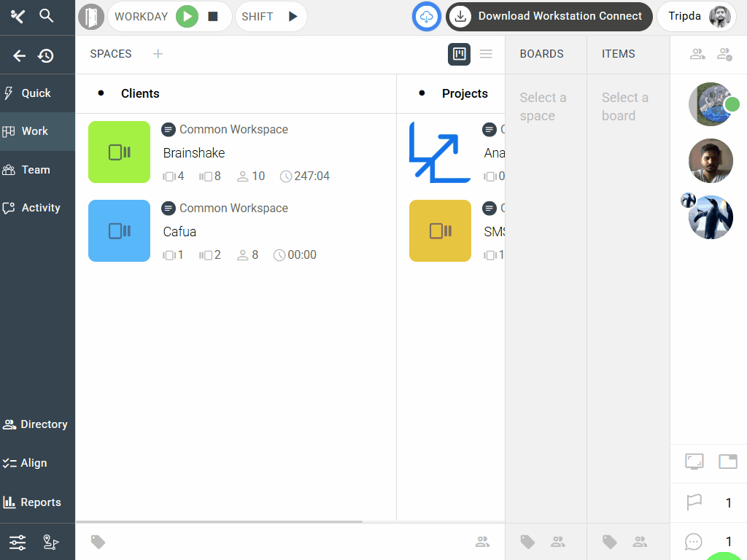
Task: Open the Tripda user profile menu
Action: [697, 16]
